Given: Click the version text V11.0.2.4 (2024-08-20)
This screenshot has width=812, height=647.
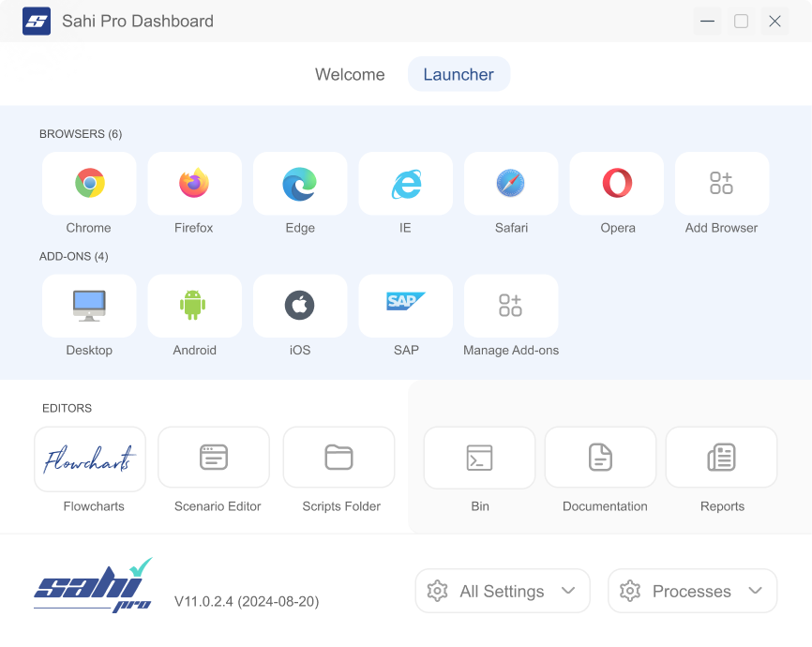Looking at the screenshot, I should pyautogui.click(x=247, y=601).
